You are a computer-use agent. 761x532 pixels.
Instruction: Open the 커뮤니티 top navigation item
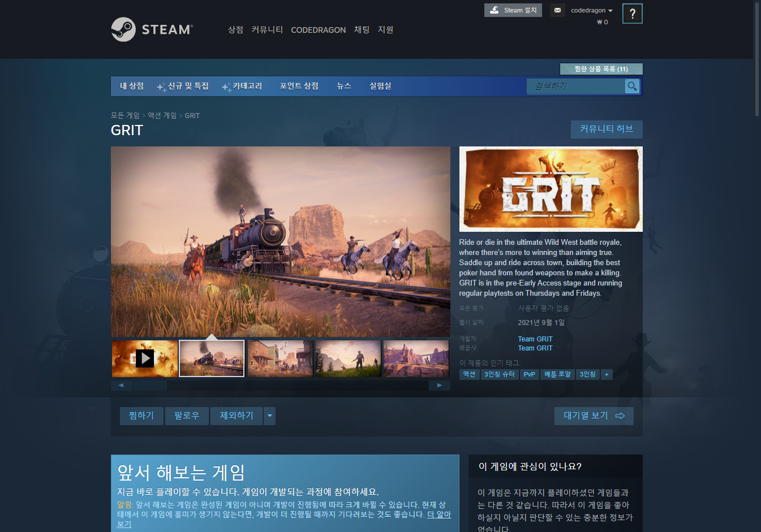click(x=267, y=29)
